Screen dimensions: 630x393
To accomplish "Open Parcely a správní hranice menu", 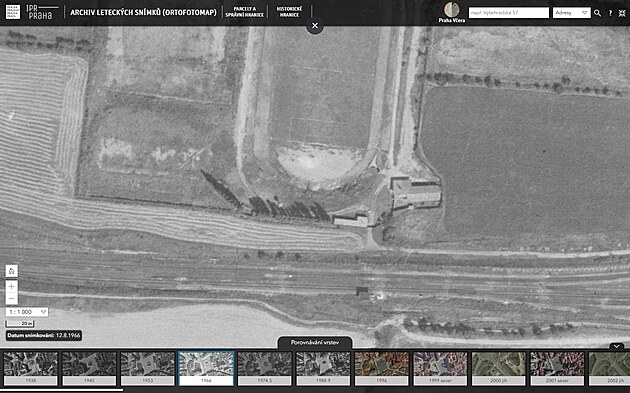I will tap(245, 12).
